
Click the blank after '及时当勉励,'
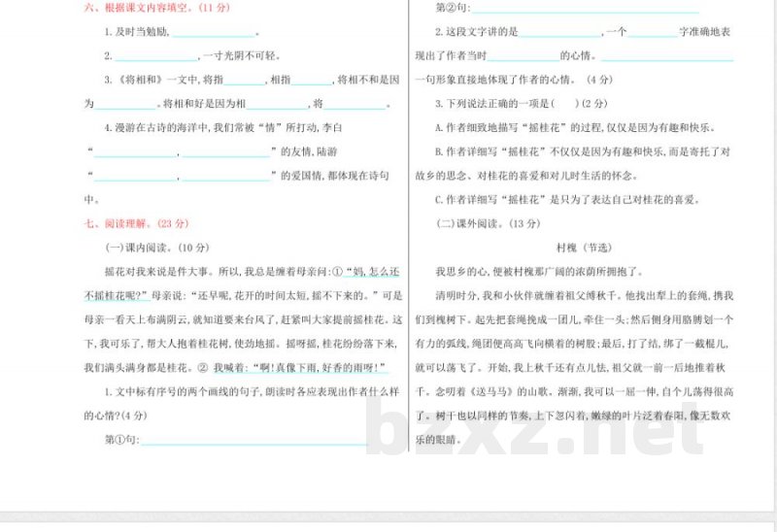coord(213,33)
